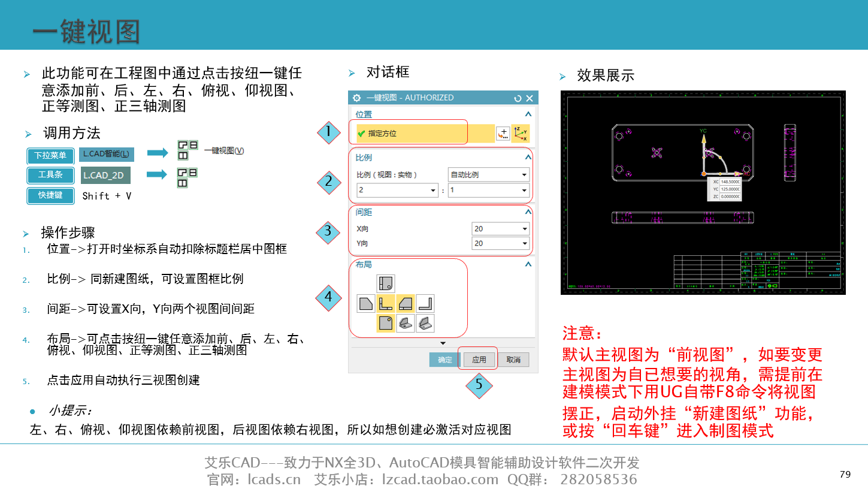This screenshot has width=868, height=489.
Task: Click the XC coordinate value field
Action: click(730, 182)
